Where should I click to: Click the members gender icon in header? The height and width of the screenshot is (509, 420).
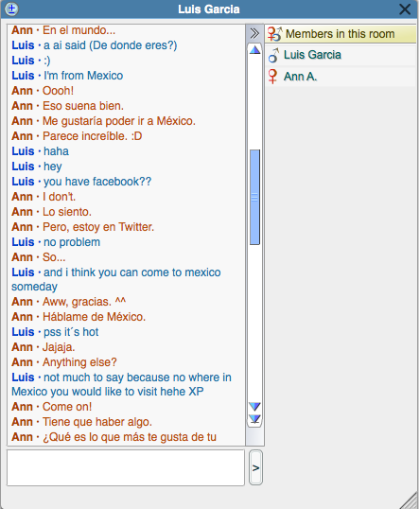coord(274,34)
